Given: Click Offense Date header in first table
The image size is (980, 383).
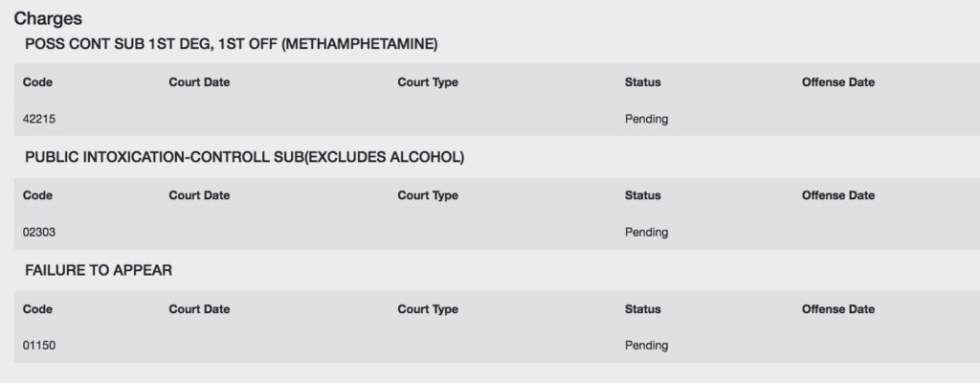Looking at the screenshot, I should (x=838, y=82).
